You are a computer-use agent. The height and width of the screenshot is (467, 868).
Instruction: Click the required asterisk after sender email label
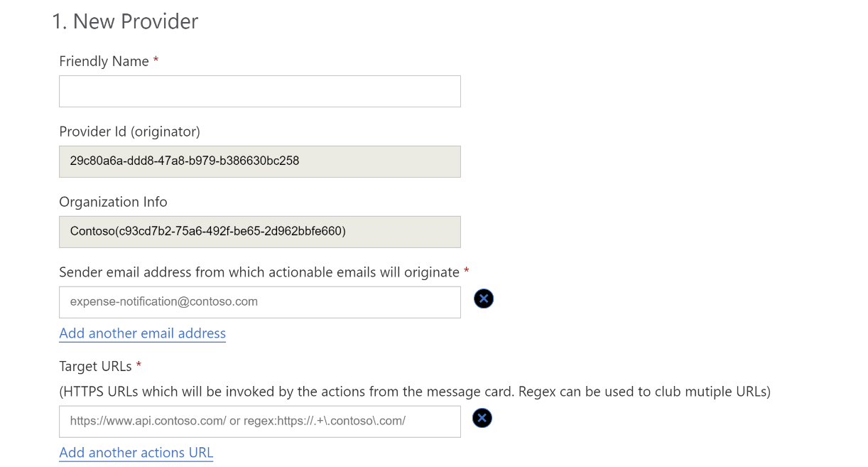tap(467, 272)
